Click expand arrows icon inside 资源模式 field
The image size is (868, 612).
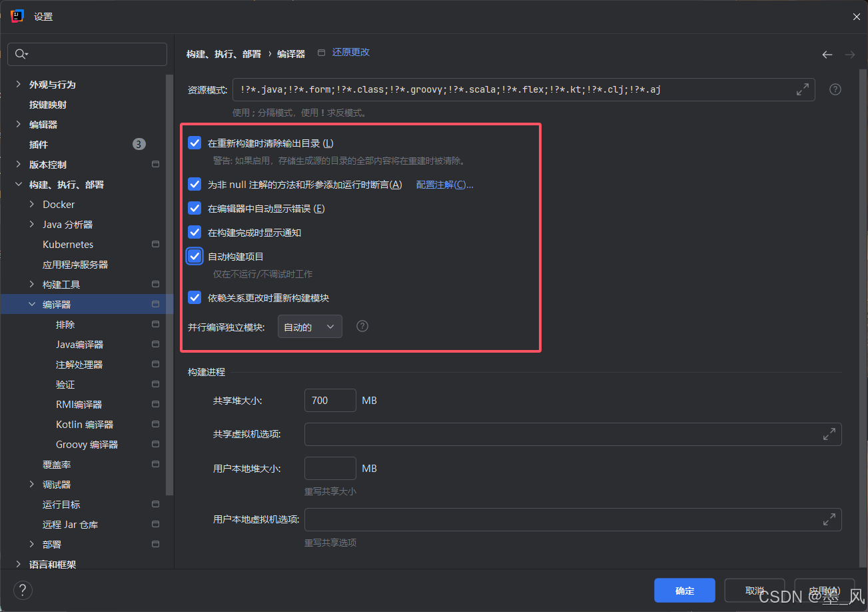803,89
